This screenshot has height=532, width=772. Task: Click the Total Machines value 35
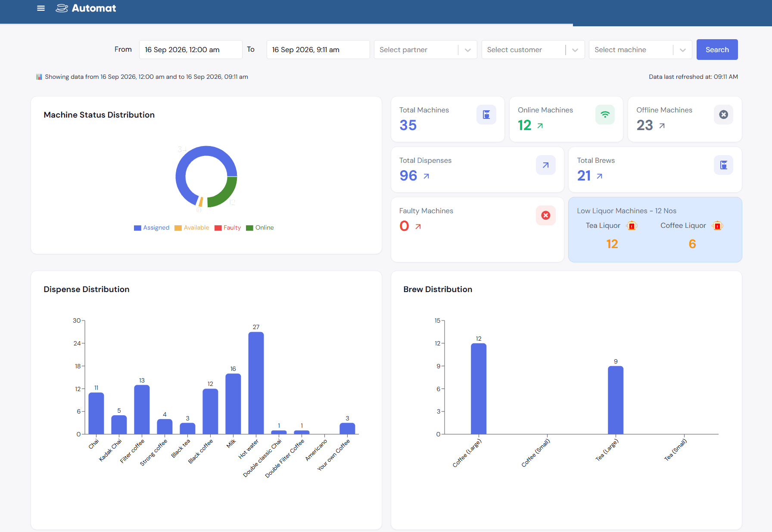(408, 125)
